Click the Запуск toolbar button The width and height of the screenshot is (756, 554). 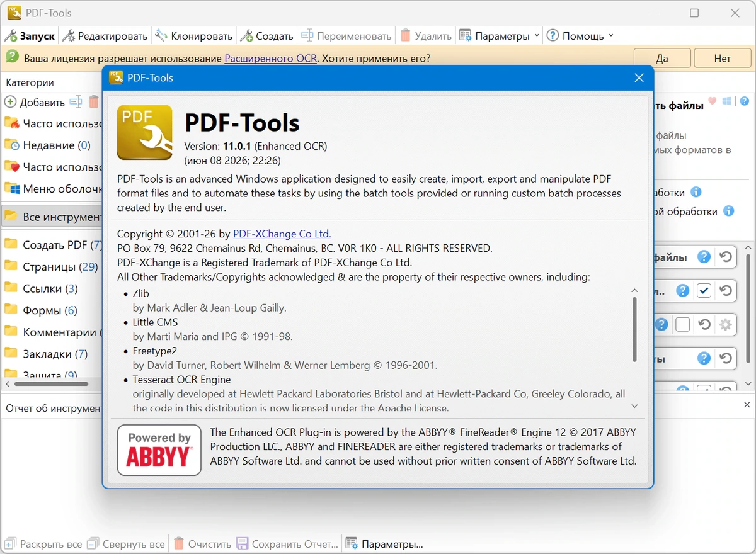[x=30, y=36]
